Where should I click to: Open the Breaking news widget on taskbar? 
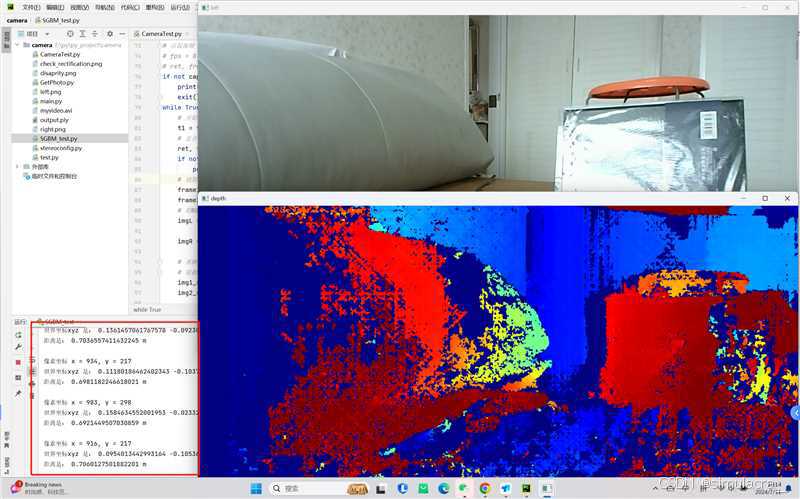(39, 488)
